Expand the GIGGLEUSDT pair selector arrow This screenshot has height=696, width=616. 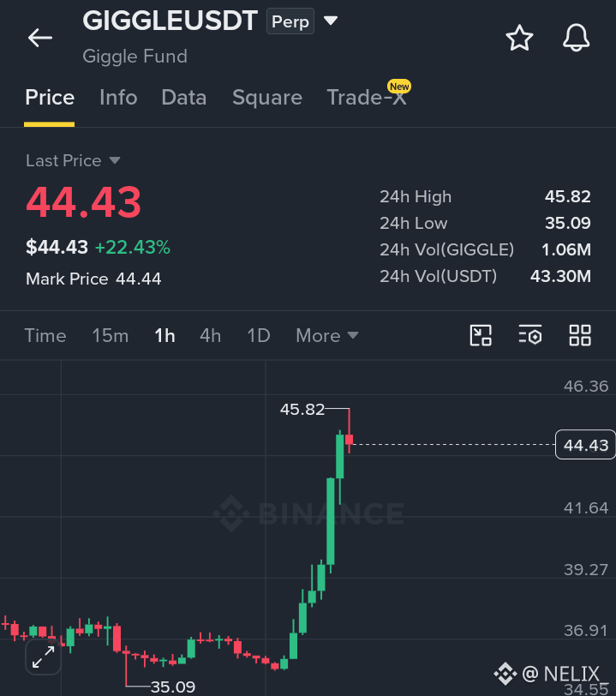pyautogui.click(x=331, y=21)
